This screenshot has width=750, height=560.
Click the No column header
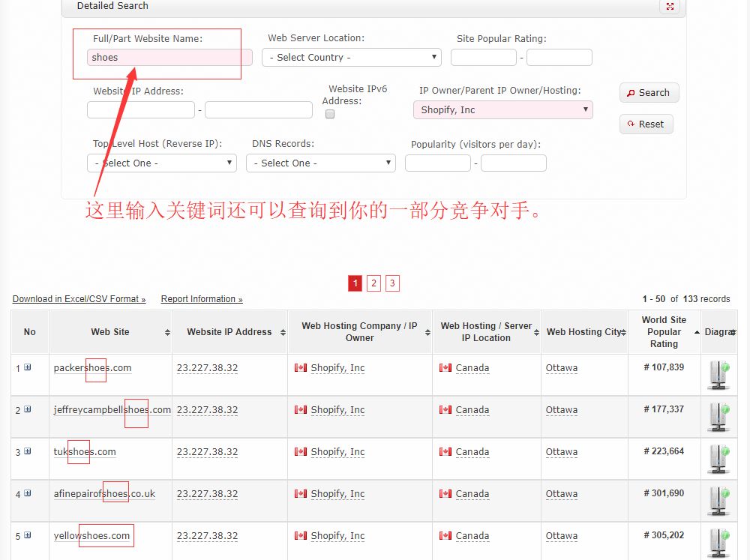point(30,332)
